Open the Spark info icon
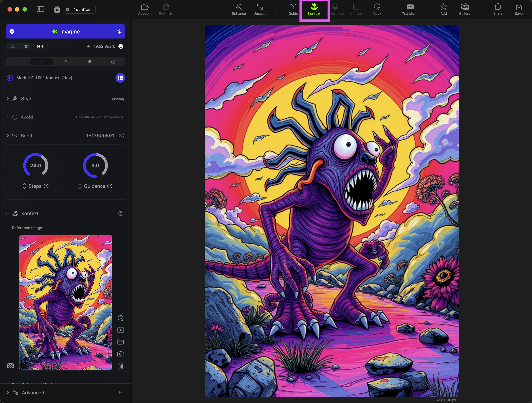532x403 pixels. 121,46
